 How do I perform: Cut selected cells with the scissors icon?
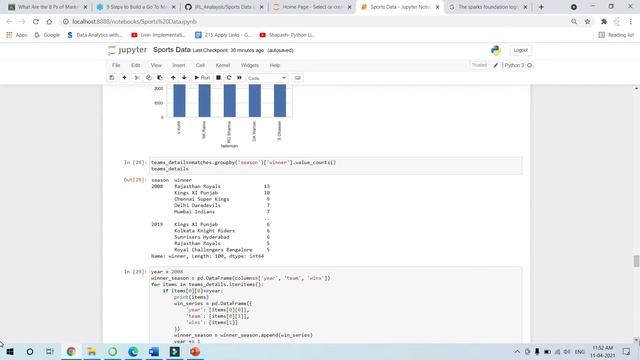click(x=137, y=78)
